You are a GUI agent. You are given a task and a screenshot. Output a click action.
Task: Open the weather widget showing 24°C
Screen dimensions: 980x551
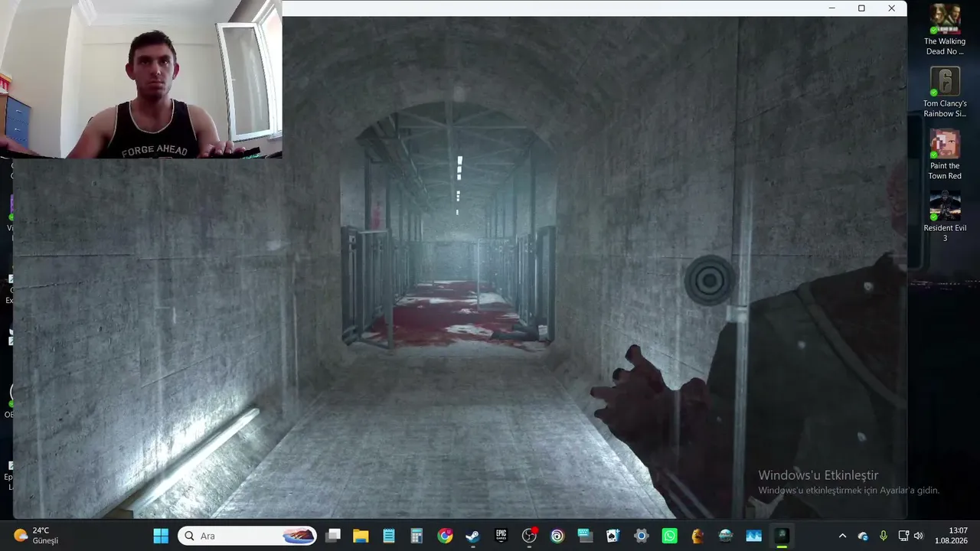(x=37, y=536)
